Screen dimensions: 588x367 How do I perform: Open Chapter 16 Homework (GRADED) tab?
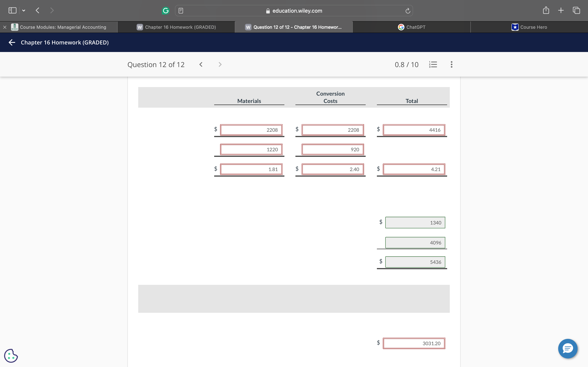pos(176,27)
